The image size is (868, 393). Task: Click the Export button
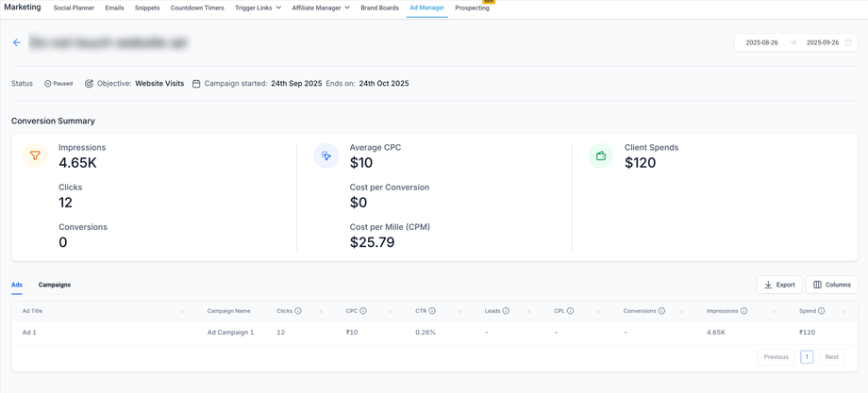(x=779, y=285)
